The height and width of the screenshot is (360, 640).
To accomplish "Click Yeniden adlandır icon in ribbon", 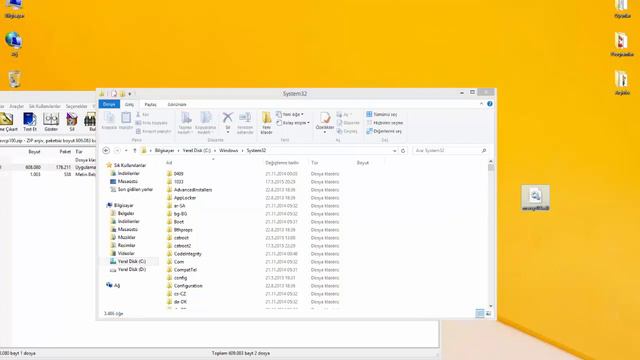I will [x=245, y=123].
